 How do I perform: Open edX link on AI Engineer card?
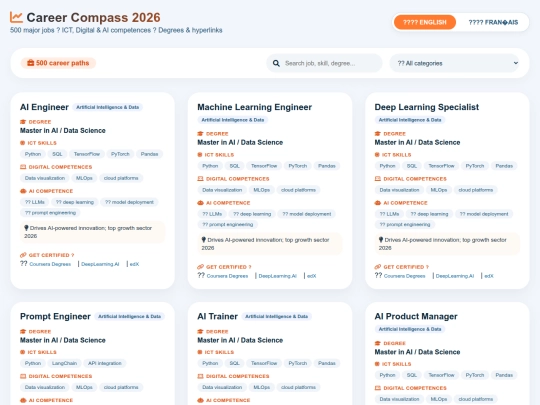click(x=134, y=264)
